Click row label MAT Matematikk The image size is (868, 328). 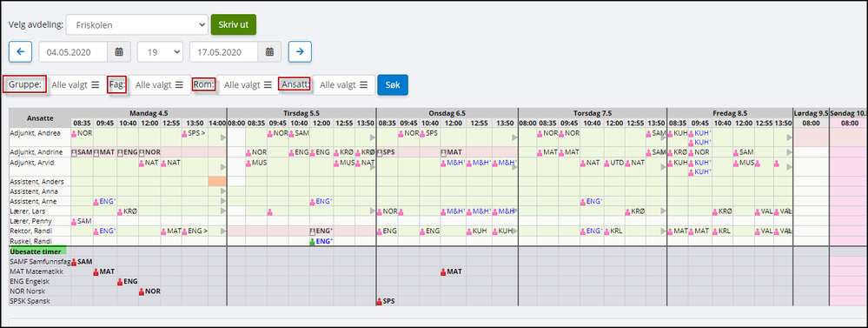[37, 271]
